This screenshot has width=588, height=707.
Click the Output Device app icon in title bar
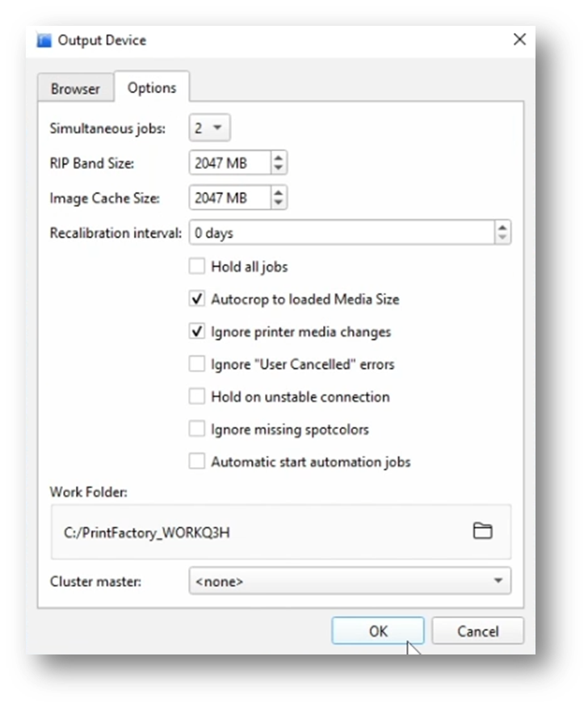[x=44, y=40]
